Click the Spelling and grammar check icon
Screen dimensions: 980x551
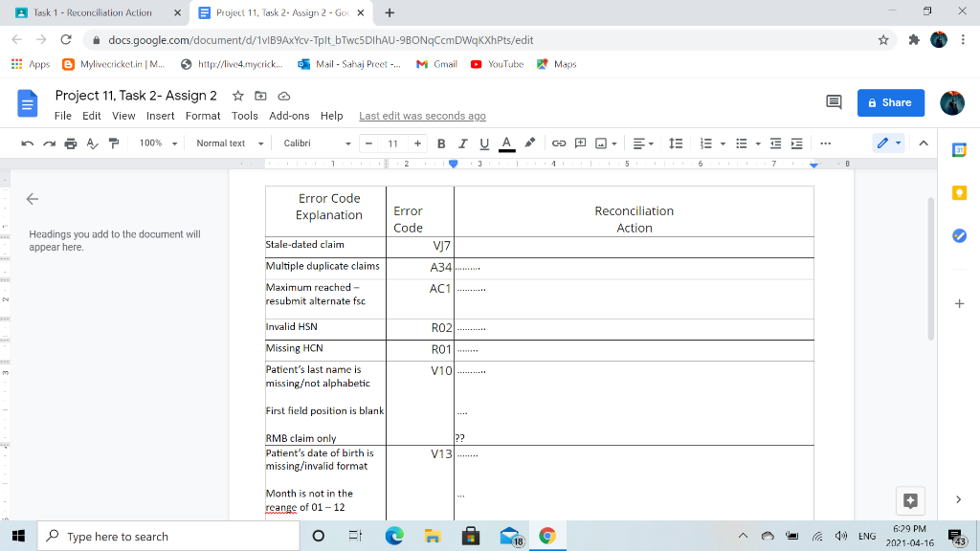(93, 143)
